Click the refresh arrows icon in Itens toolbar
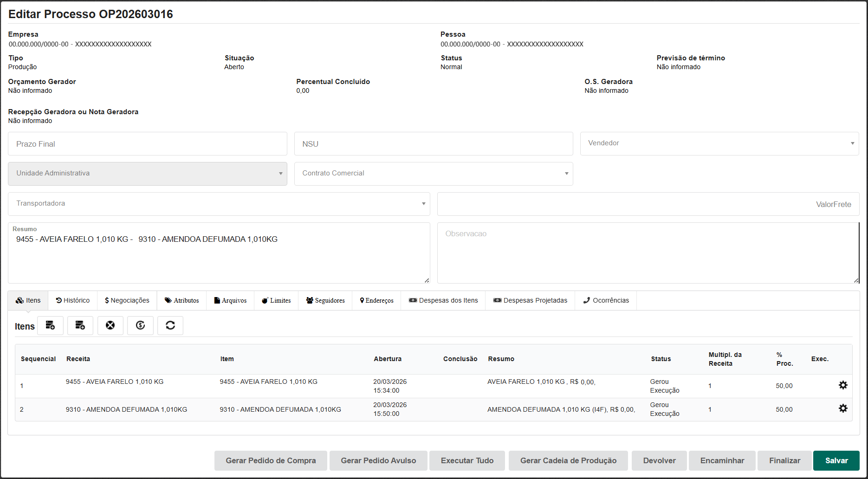868x479 pixels. (x=170, y=325)
